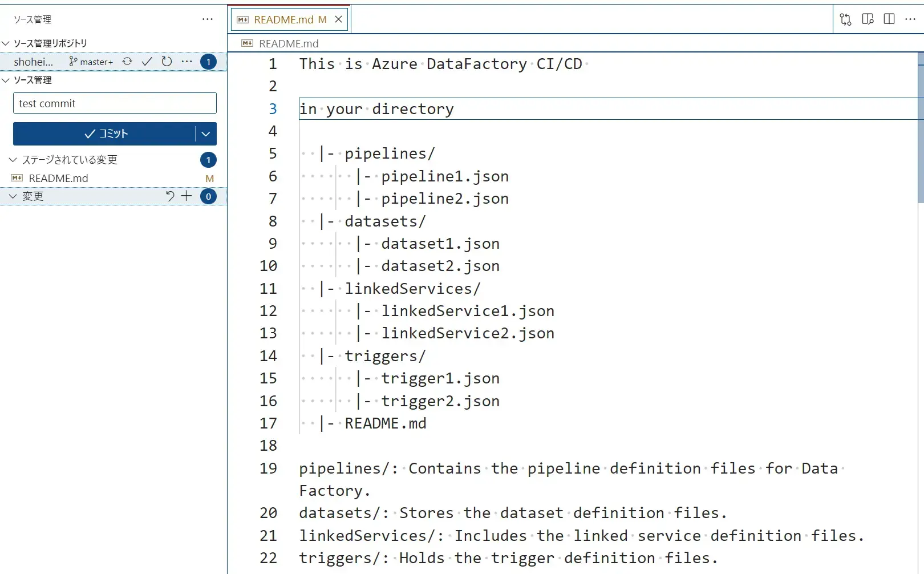Screen dimensions: 924x574
Task: Synchronize changes for the repository
Action: 127,62
